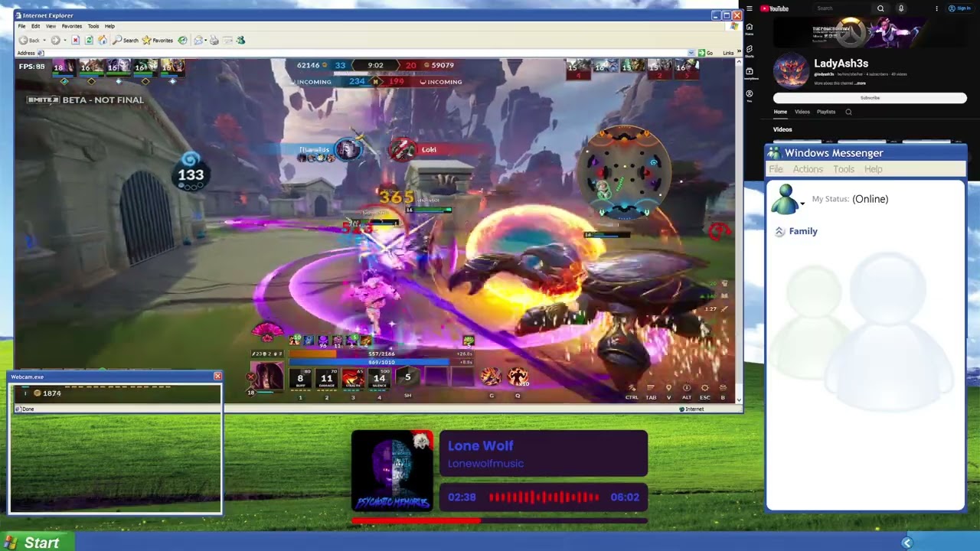Open the Tools menu in Internet Explorer
Viewport: 980px width, 551px height.
93,26
